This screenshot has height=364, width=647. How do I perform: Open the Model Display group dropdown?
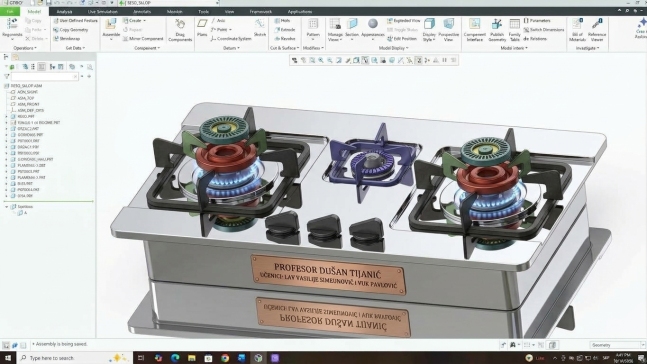pos(394,48)
